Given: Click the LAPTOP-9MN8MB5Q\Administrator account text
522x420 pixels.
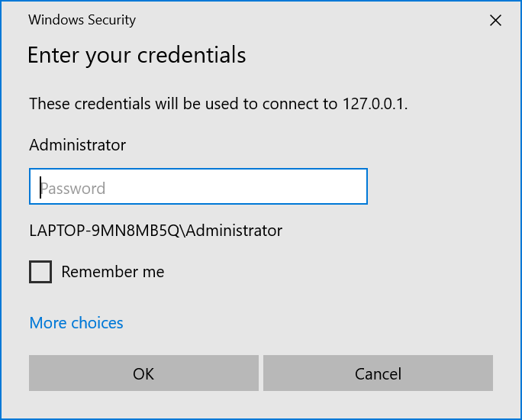Looking at the screenshot, I should (156, 230).
